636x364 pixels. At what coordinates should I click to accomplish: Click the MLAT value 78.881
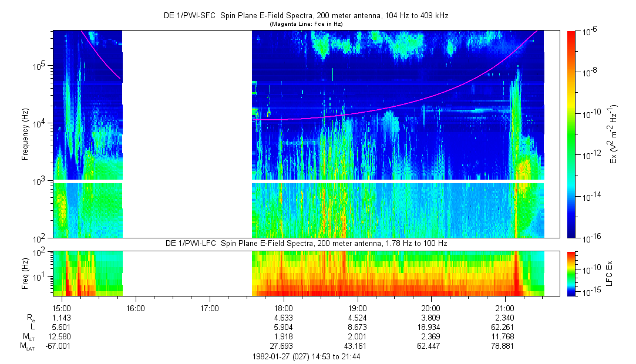click(505, 346)
